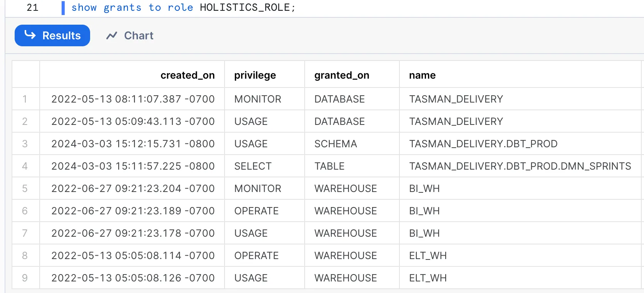The width and height of the screenshot is (644, 293).
Task: Click the 'grants' keyword in query
Action: [x=122, y=8]
